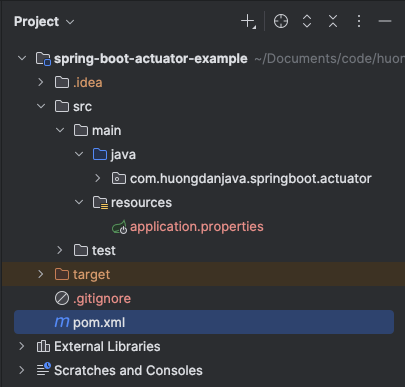Screen dimensions: 405x387
Task: Open the Project panel options kebab menu
Action: (x=359, y=21)
